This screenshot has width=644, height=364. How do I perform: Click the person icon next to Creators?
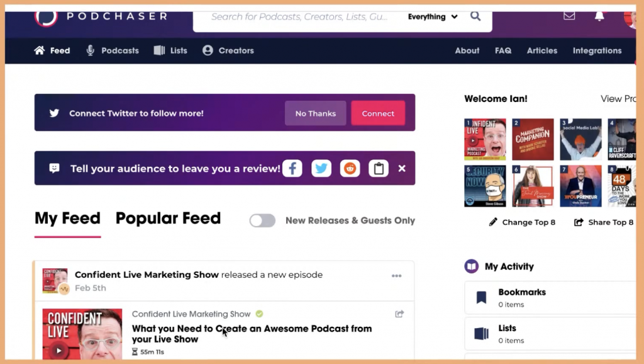click(208, 50)
